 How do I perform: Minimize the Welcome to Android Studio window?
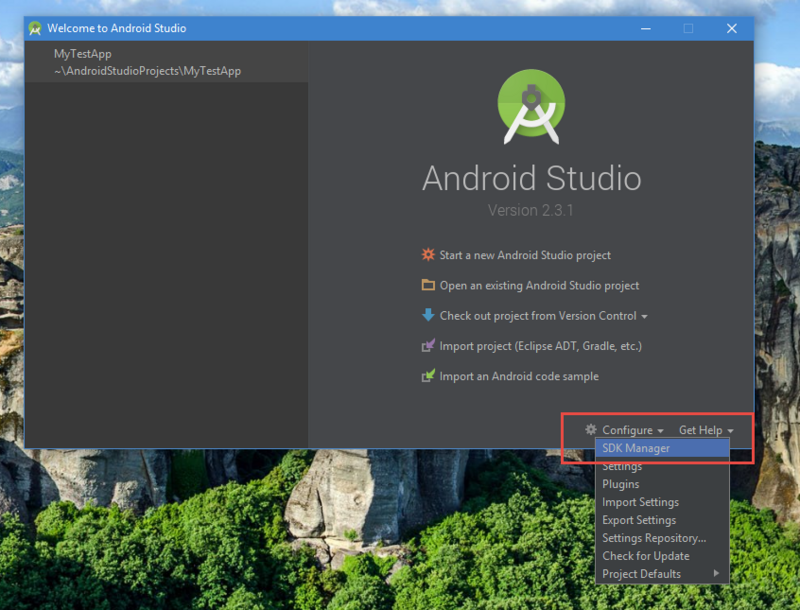click(x=645, y=29)
